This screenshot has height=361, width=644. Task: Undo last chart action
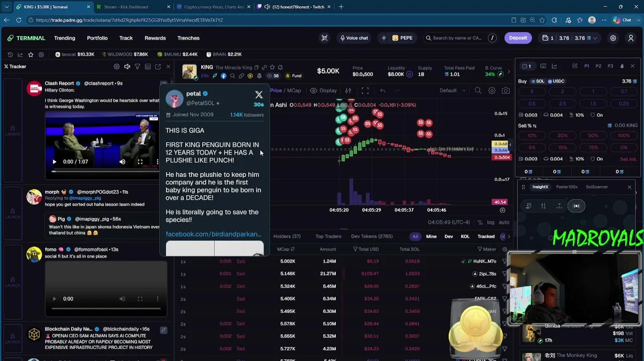point(382,91)
